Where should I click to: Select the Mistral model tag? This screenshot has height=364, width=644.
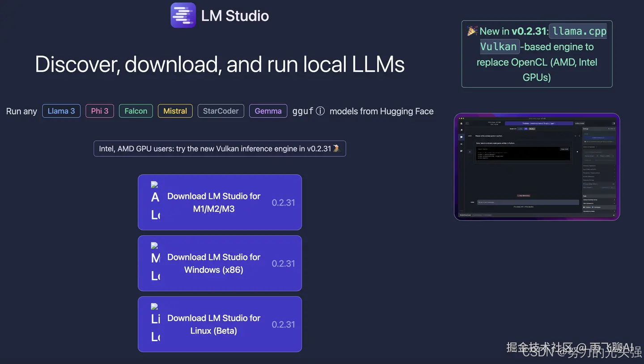click(175, 111)
